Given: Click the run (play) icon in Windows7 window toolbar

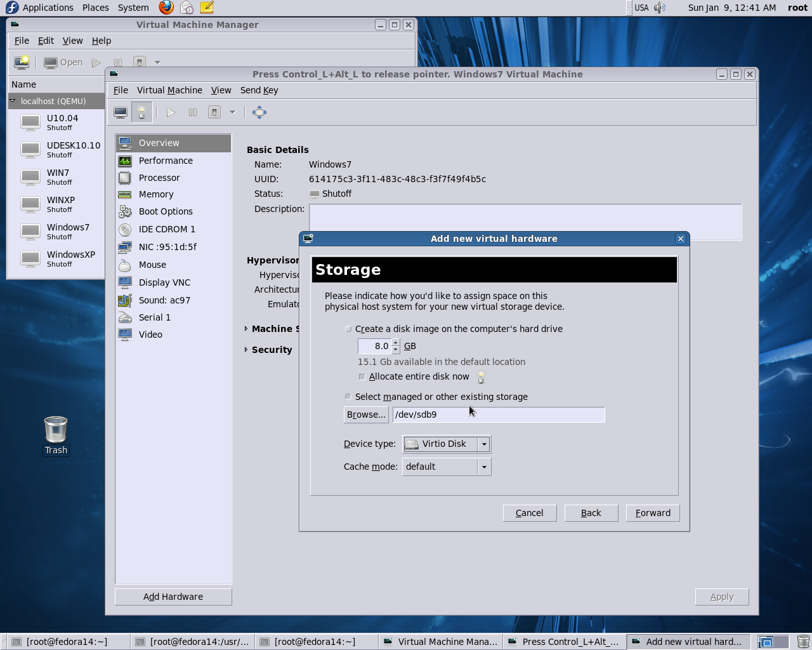Looking at the screenshot, I should (171, 112).
